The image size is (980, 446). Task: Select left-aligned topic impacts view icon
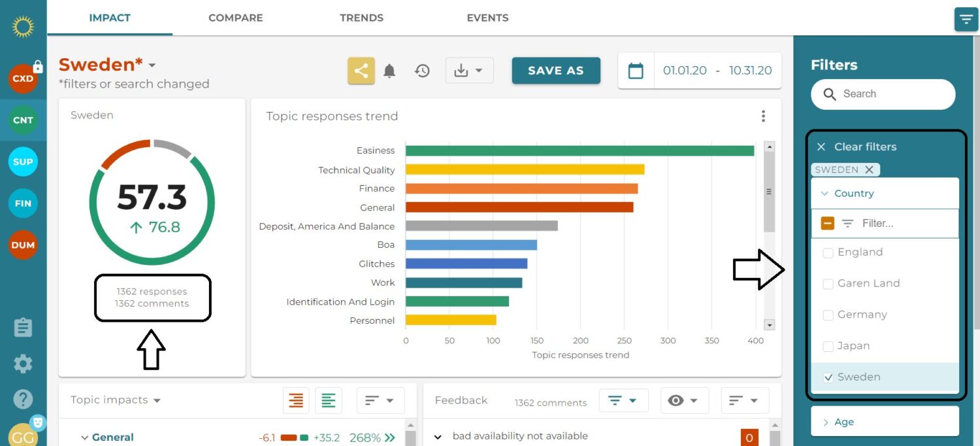click(329, 400)
